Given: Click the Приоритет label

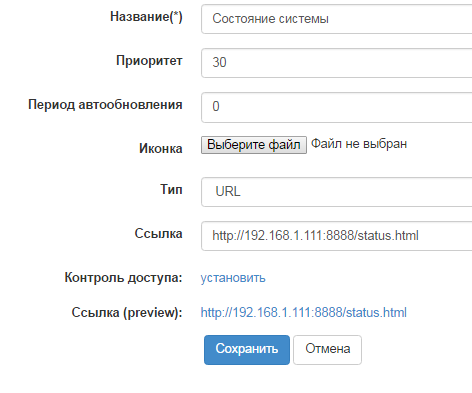Looking at the screenshot, I should click(x=149, y=61).
